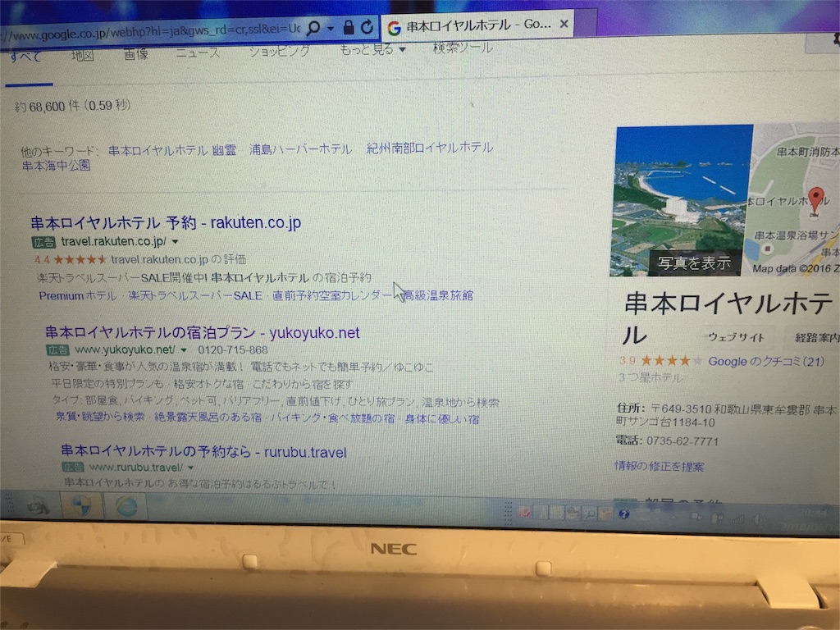Click the padlock security icon
The height and width of the screenshot is (630, 840).
coord(348,27)
